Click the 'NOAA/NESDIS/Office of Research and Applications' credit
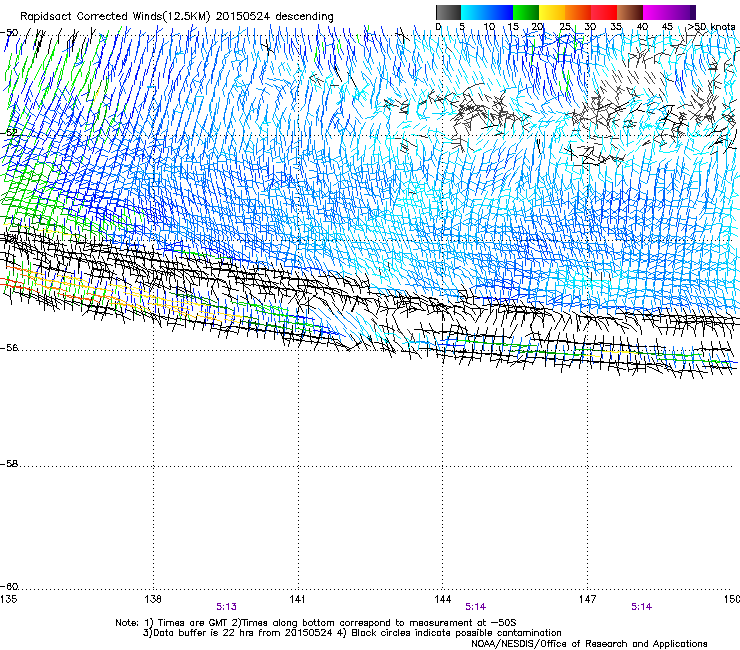This screenshot has height=650, width=740. point(589,643)
